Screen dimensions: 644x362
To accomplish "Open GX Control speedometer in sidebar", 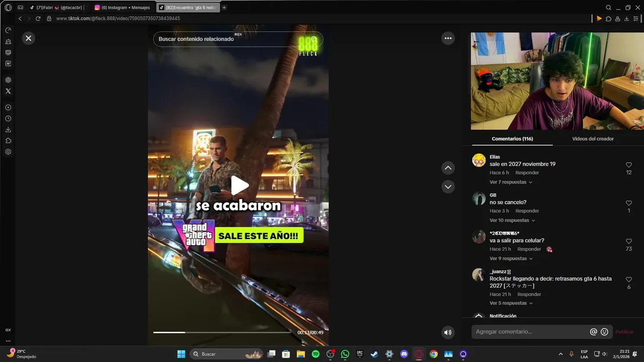I will click(8, 30).
